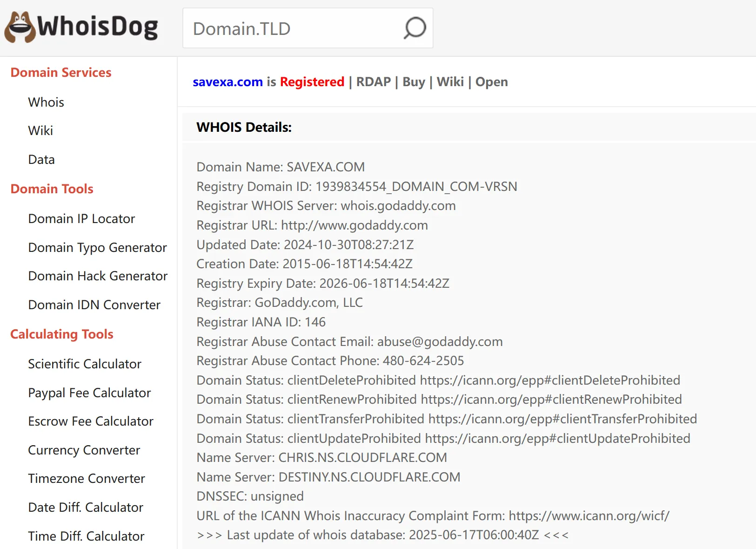Click the red Registered status link

(x=312, y=82)
